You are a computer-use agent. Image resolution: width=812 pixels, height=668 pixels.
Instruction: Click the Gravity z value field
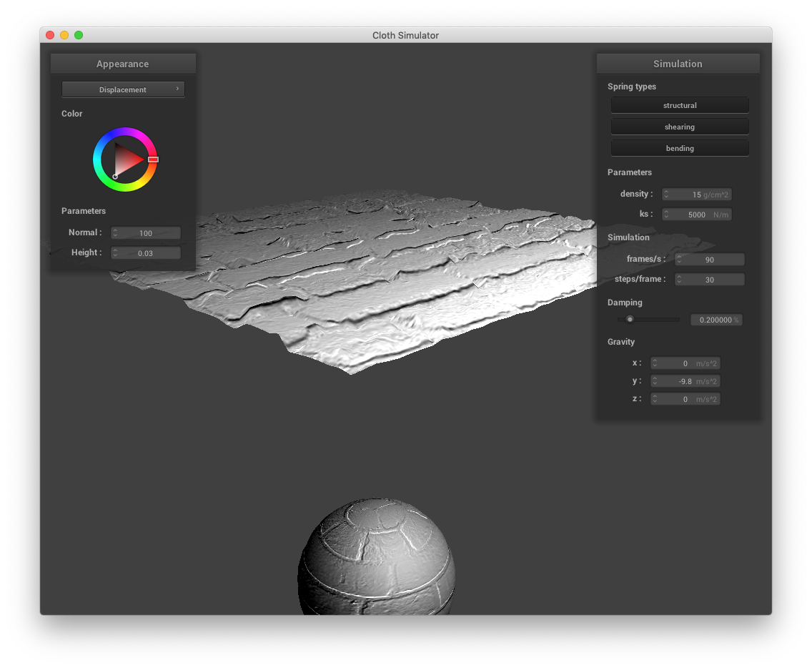[x=685, y=399]
